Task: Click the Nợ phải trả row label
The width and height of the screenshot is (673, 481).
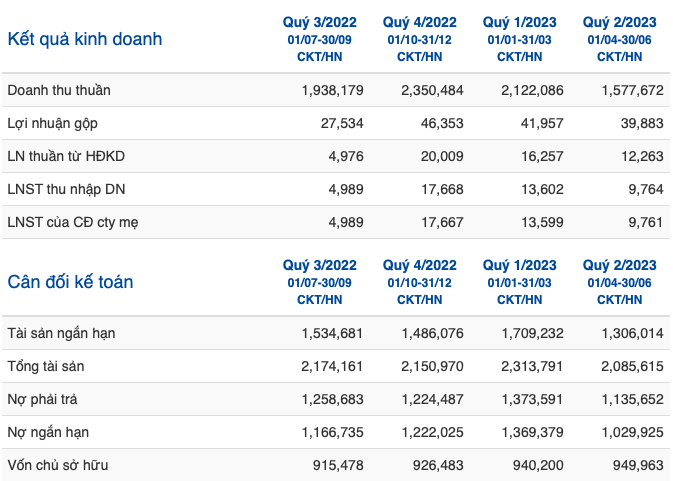Action: pos(42,399)
